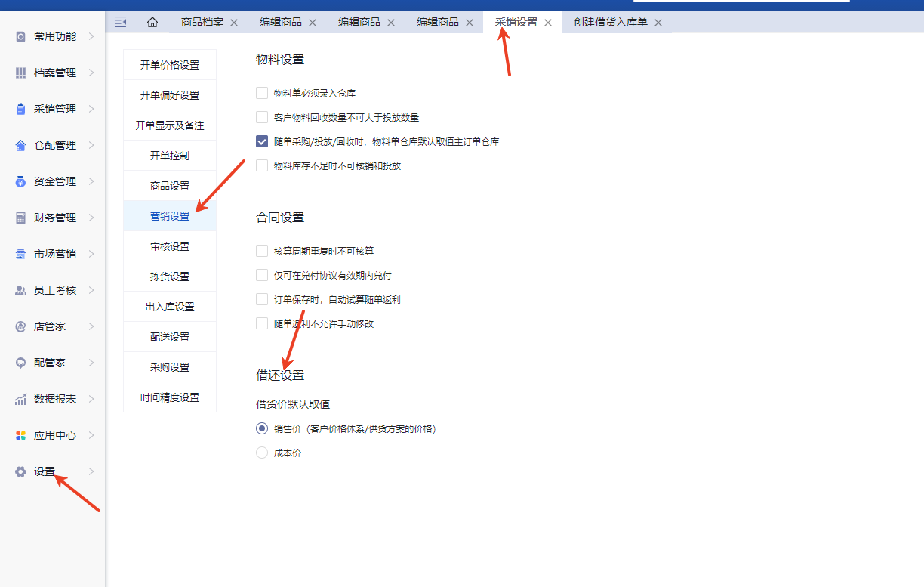
Task: Expand the 市场营销 menu arrow
Action: [91, 254]
